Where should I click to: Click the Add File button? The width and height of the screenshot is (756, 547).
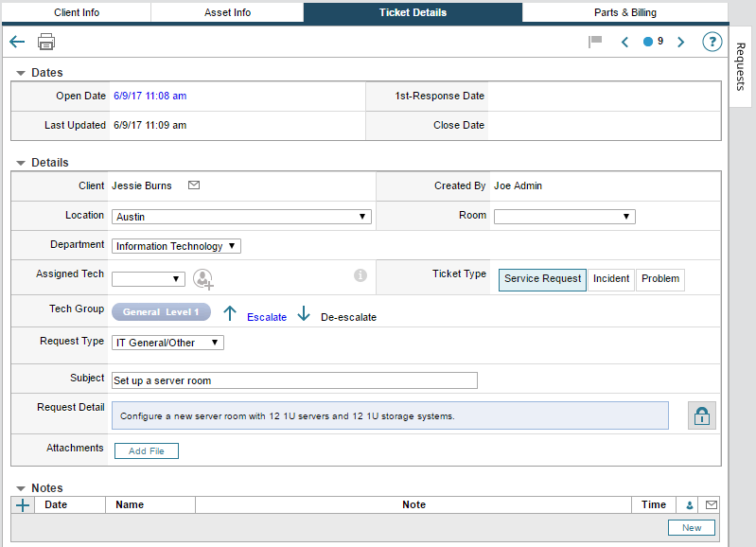pyautogui.click(x=147, y=451)
